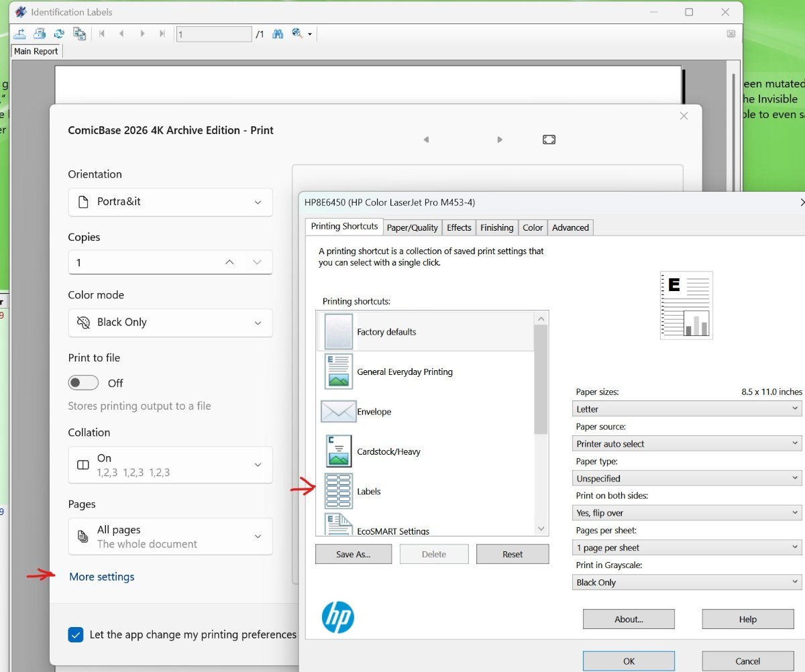This screenshot has width=805, height=672.
Task: Click the Export Report toolbar icon
Action: [20, 34]
